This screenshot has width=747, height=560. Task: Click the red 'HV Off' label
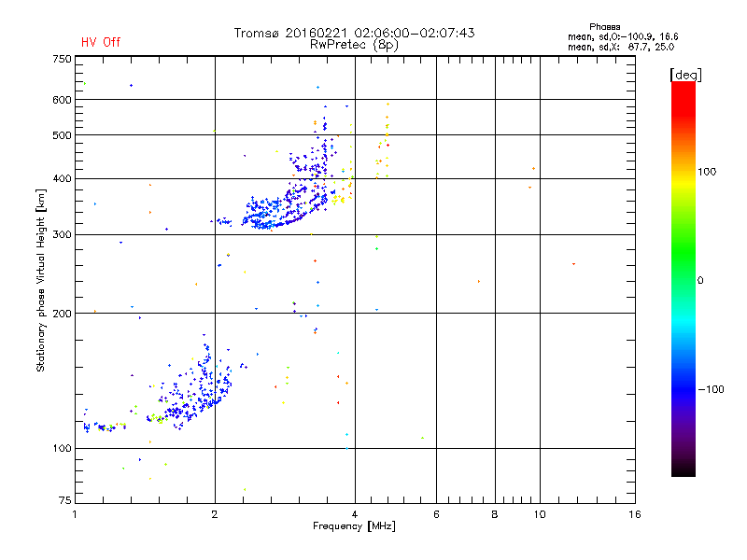point(101,42)
